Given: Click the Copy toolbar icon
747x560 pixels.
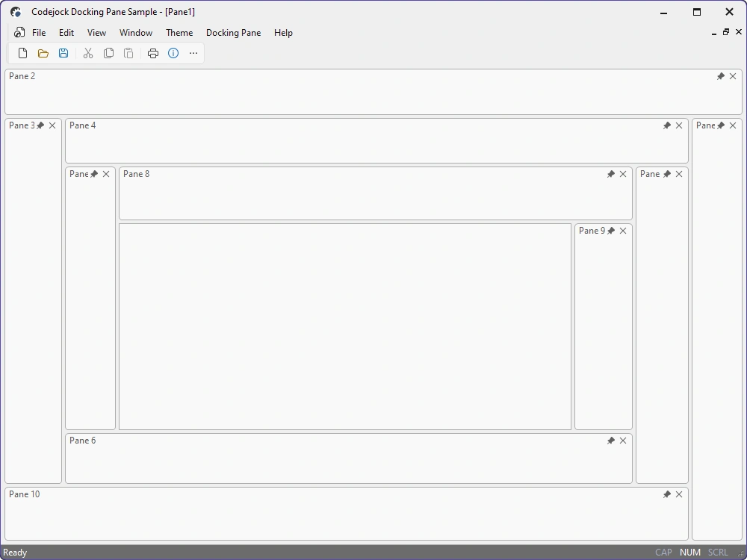Looking at the screenshot, I should point(108,53).
